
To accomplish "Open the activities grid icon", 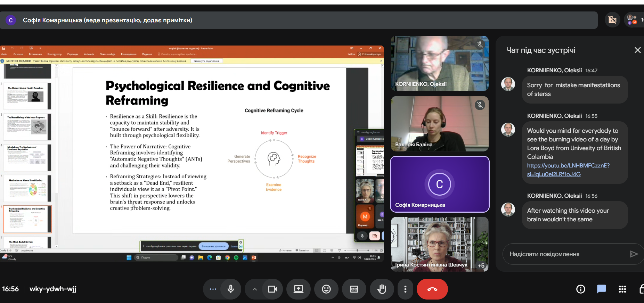I will [x=622, y=289].
